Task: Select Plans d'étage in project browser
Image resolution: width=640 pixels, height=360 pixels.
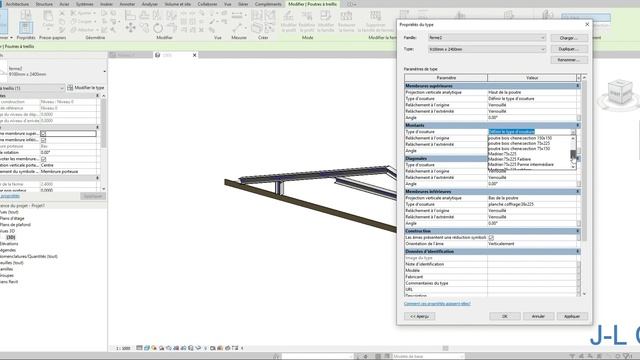Action: pos(12,218)
